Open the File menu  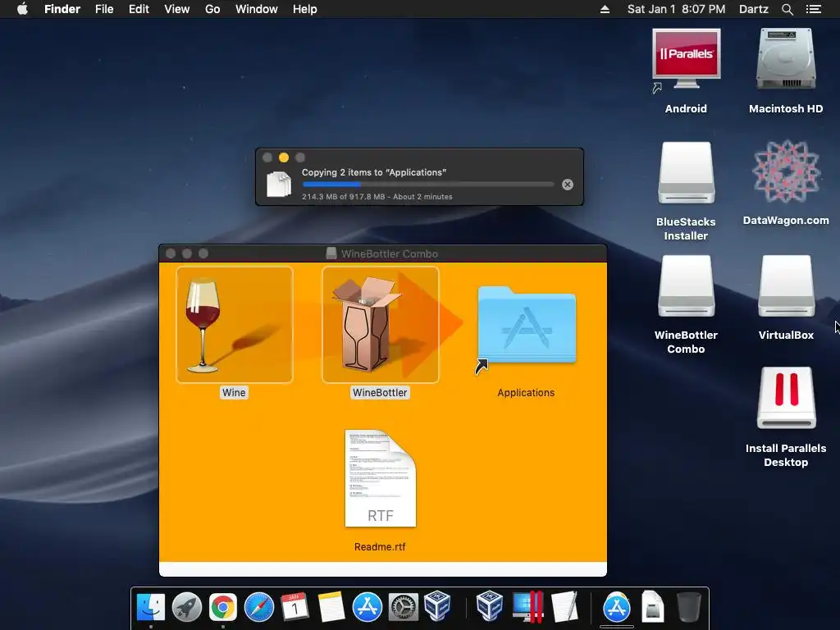pyautogui.click(x=104, y=9)
